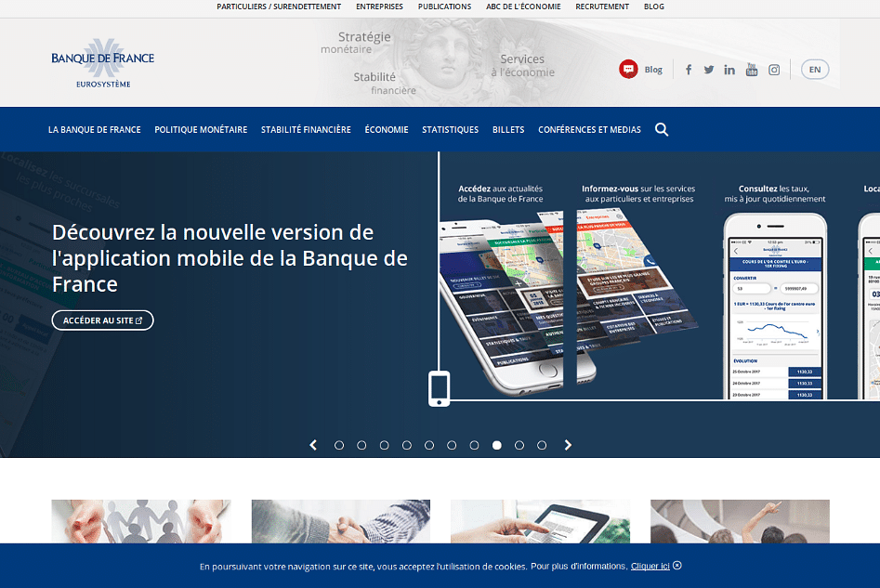
Task: Expand the Stabilité Financière menu
Action: [306, 130]
